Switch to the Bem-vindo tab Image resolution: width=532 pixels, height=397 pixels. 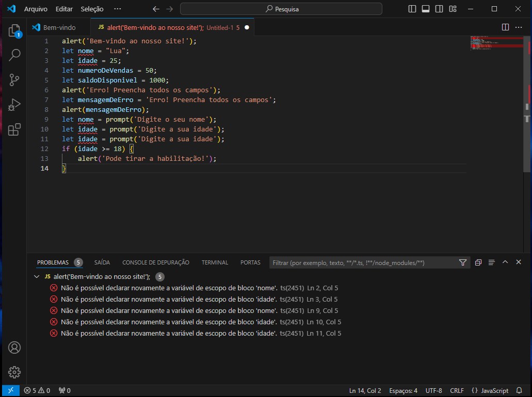click(59, 27)
